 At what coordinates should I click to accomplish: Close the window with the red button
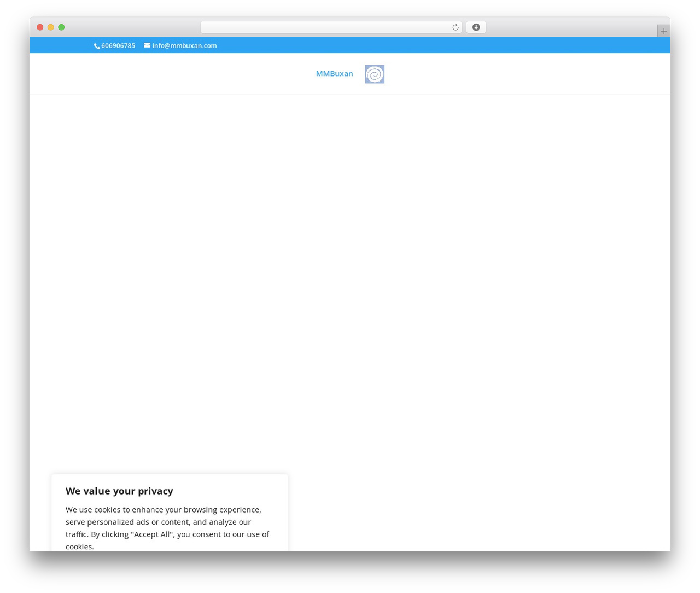[x=40, y=27]
